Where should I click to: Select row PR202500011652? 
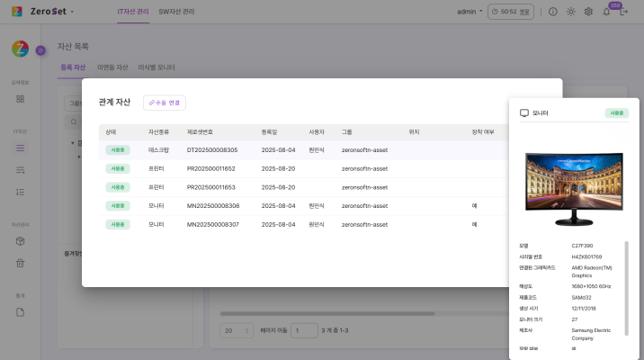[303, 168]
